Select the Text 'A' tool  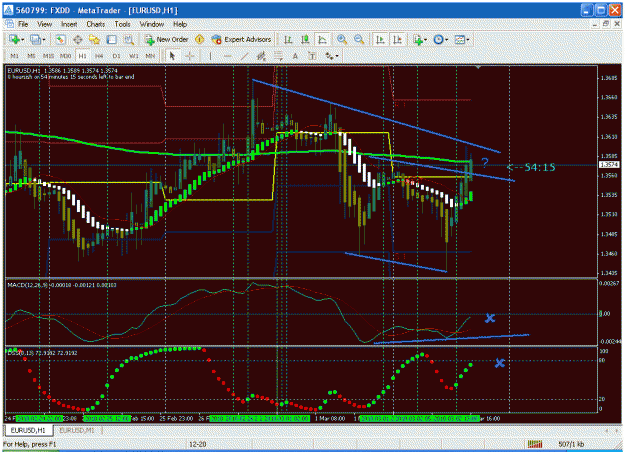coord(295,56)
